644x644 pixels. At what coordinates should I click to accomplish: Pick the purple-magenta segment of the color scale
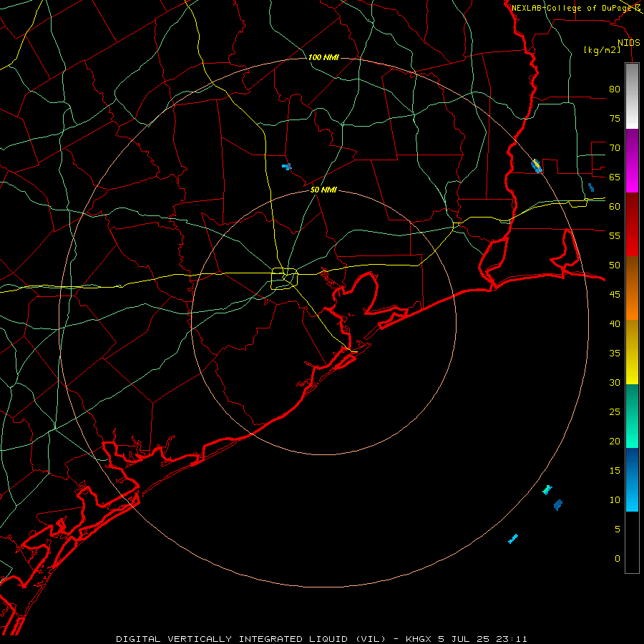coord(632,160)
